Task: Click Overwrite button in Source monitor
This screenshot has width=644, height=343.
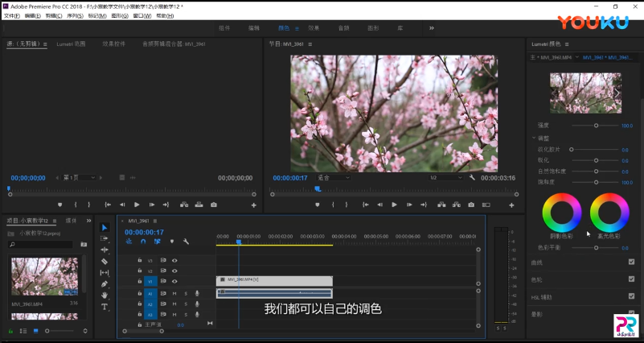Action: (x=199, y=205)
